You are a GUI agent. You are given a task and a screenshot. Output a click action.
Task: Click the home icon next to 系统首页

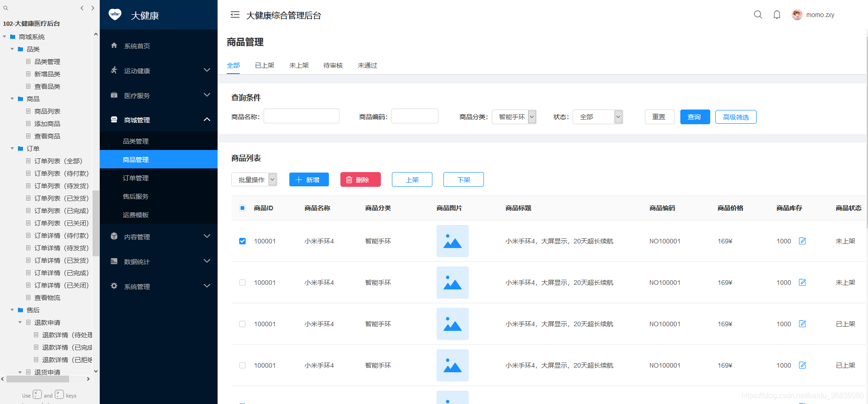[114, 46]
